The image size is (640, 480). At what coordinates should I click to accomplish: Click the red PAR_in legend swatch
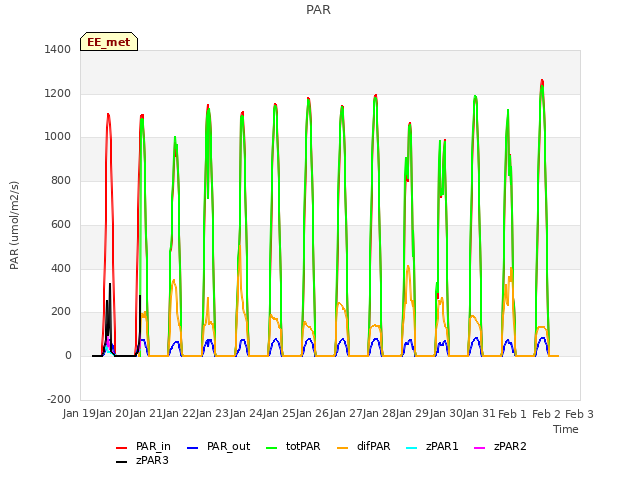[122, 448]
